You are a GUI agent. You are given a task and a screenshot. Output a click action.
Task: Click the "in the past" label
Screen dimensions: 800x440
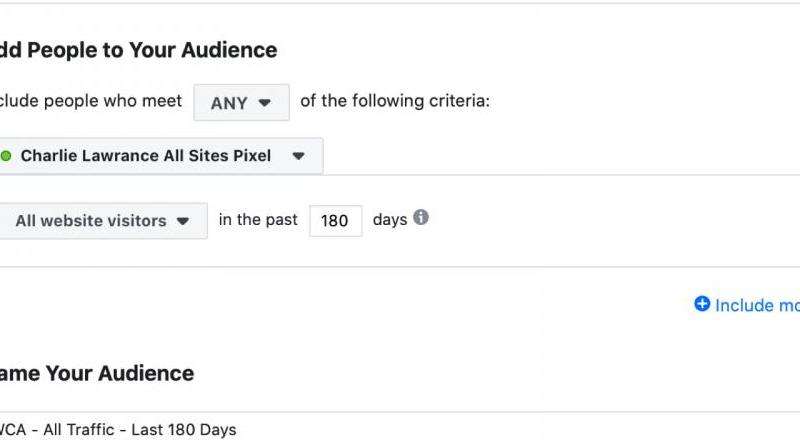[x=258, y=220]
